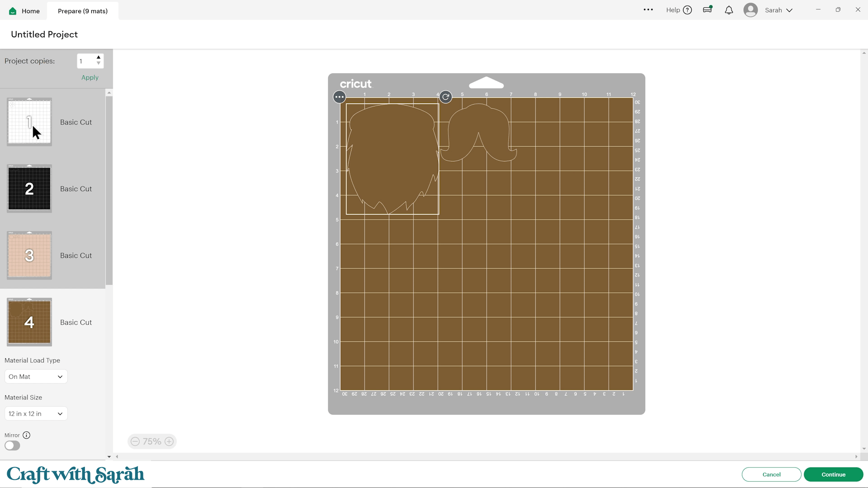868x488 pixels.
Task: Click the canvas horizontal scrollbar left arrow
Action: pos(117,457)
